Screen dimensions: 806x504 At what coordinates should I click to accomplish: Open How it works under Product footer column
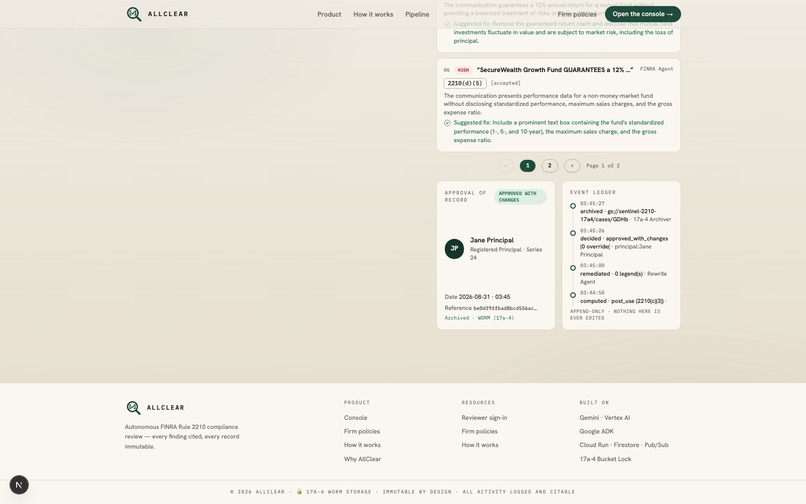(x=362, y=445)
